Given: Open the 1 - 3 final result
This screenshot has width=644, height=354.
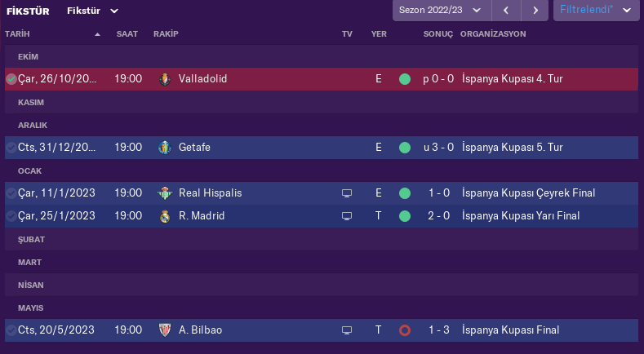Looking at the screenshot, I should [438, 330].
